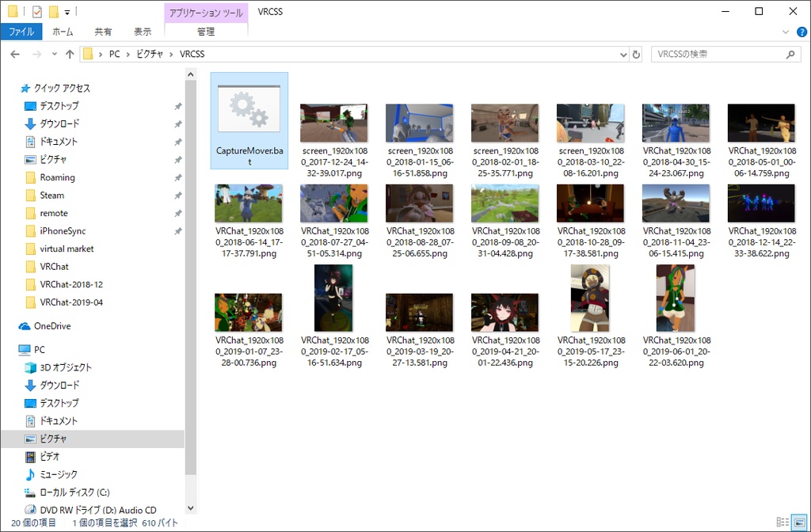Open the 管理 application tools tab
The width and height of the screenshot is (811, 532).
(x=206, y=32)
